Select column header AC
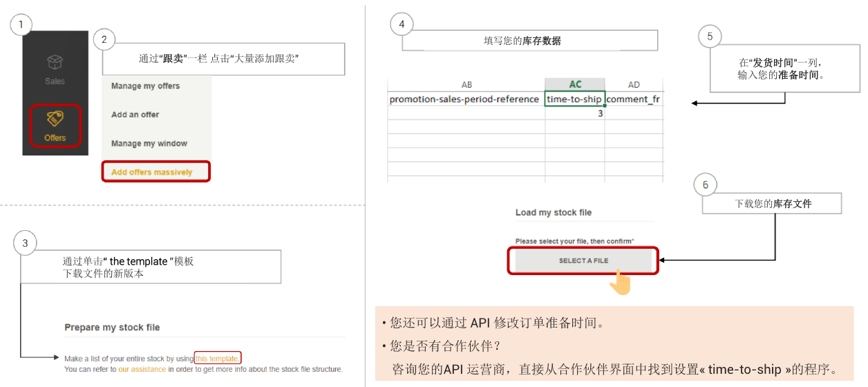The width and height of the screenshot is (868, 387). click(575, 84)
